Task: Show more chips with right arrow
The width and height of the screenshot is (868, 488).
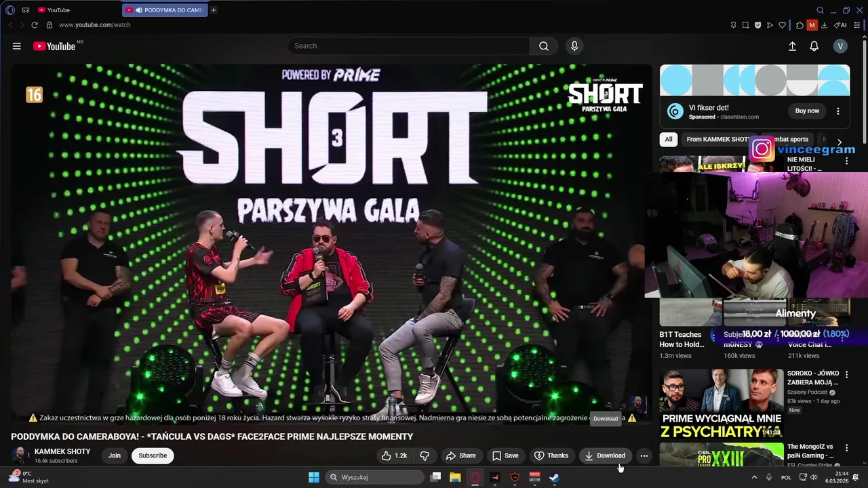Action: (x=840, y=142)
